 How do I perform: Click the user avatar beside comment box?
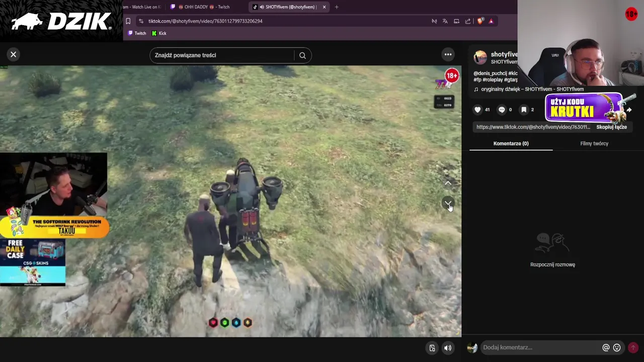click(x=472, y=347)
